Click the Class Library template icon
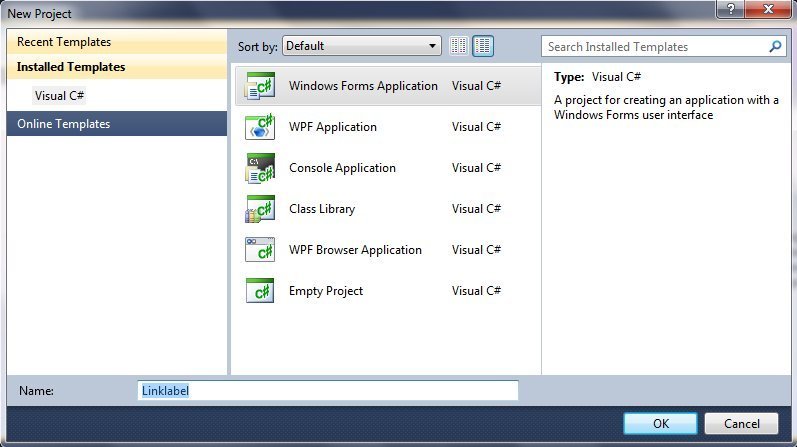 tap(260, 209)
